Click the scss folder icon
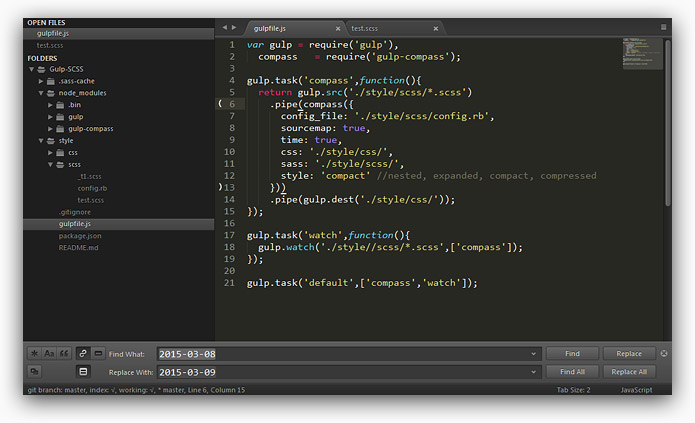 click(x=60, y=164)
